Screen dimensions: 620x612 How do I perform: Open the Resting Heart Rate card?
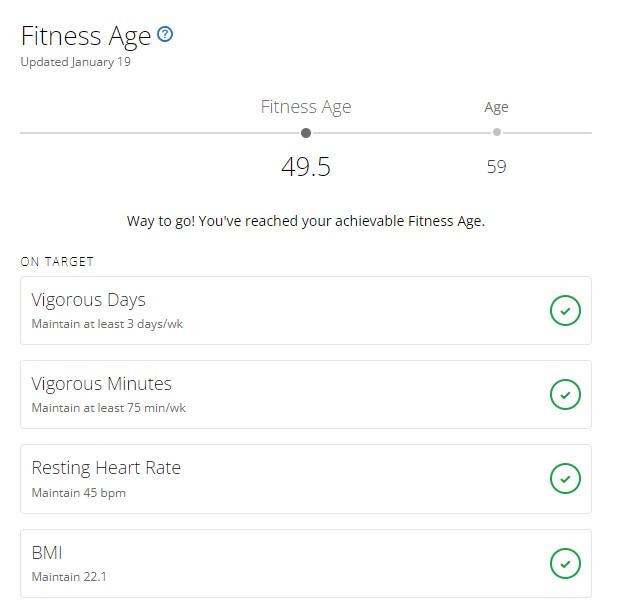[306, 479]
